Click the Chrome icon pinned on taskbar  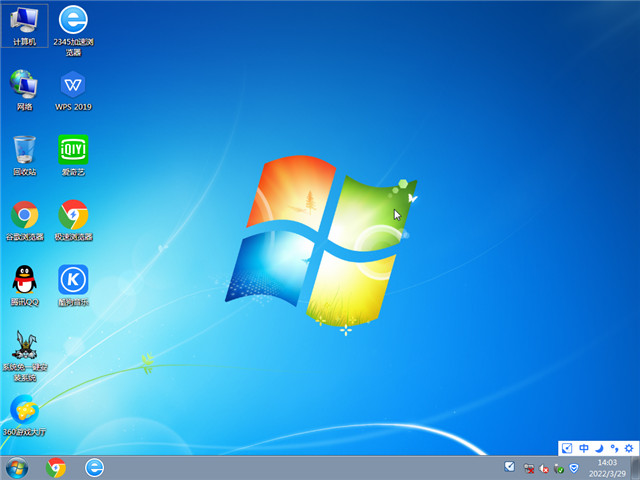click(x=56, y=467)
